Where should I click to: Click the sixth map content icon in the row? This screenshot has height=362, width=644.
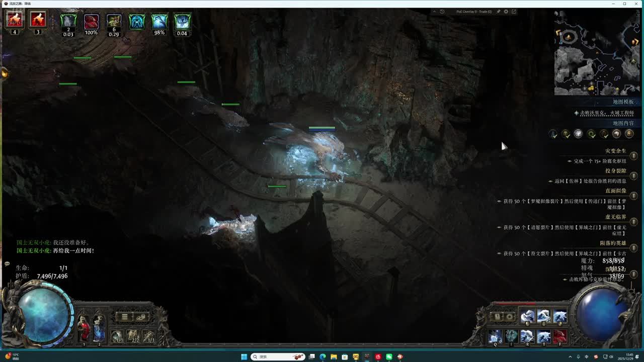click(x=616, y=134)
